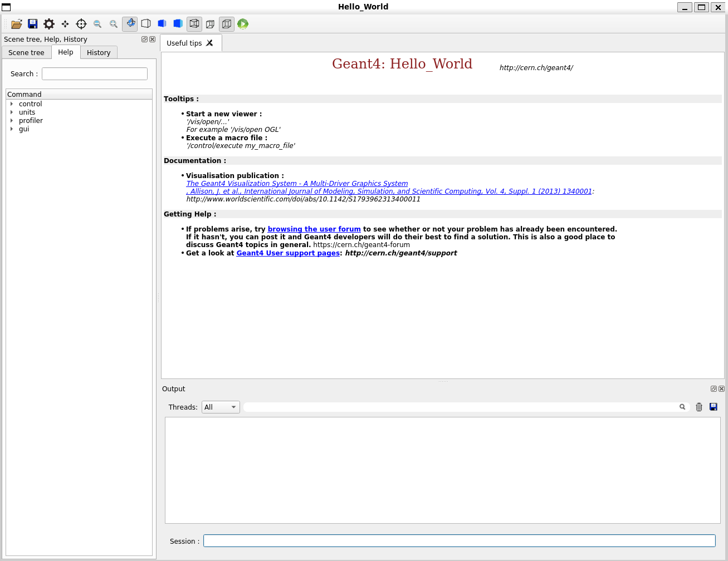Viewport: 728px width, 561px height.
Task: Toggle the rotate interaction mode
Action: [130, 23]
